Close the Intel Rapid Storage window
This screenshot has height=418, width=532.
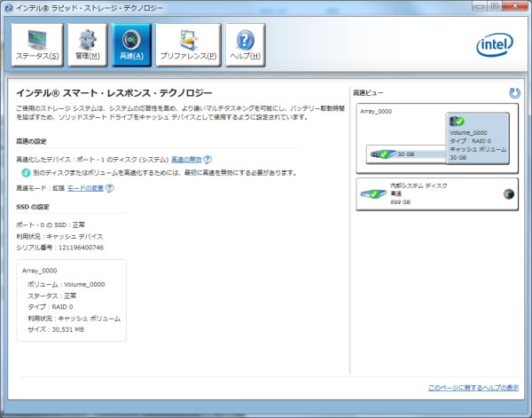(515, 6)
